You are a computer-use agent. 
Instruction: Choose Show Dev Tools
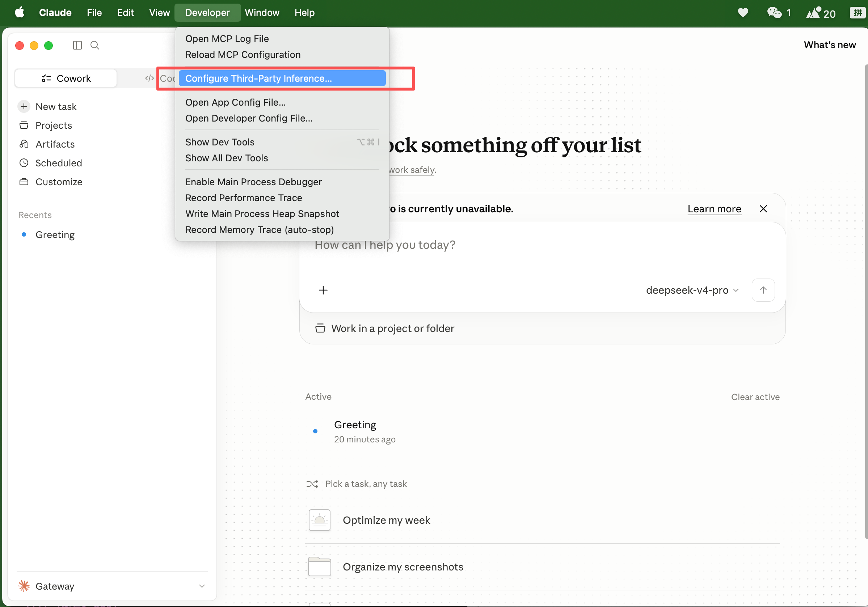282,142
